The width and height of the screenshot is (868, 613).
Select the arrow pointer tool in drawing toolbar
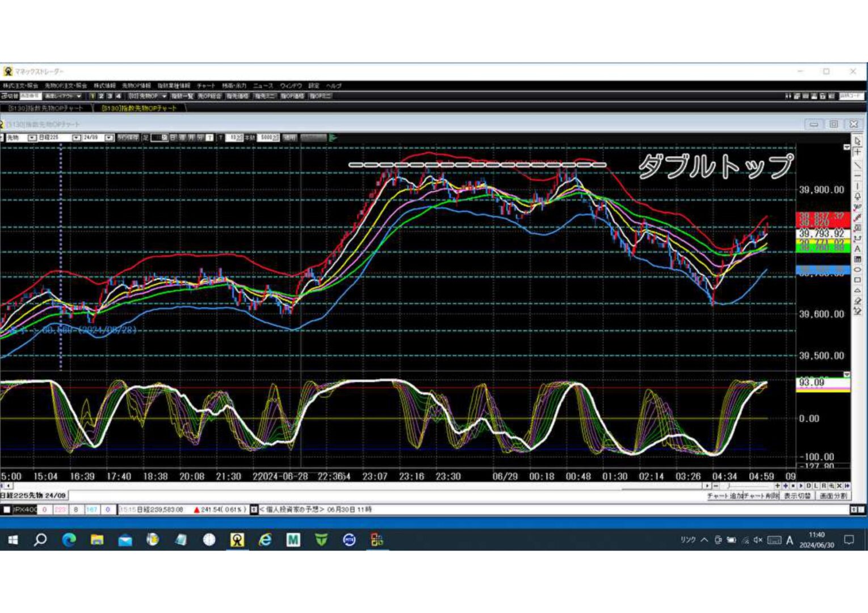tap(857, 141)
